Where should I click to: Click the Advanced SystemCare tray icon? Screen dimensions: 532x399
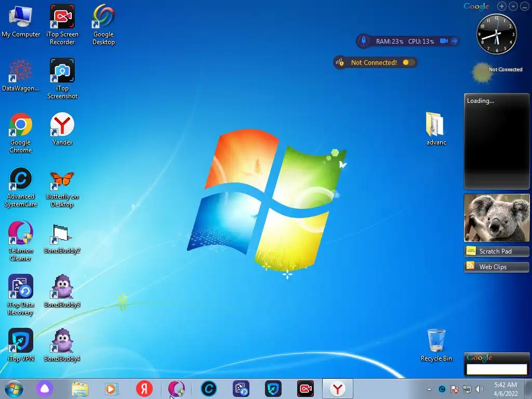[x=442, y=389]
